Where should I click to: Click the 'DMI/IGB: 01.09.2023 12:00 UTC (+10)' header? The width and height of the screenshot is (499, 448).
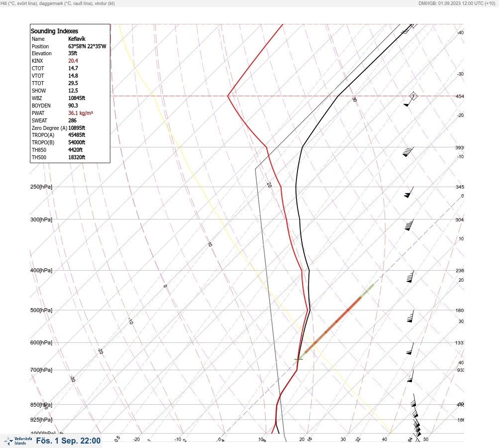[457, 3]
